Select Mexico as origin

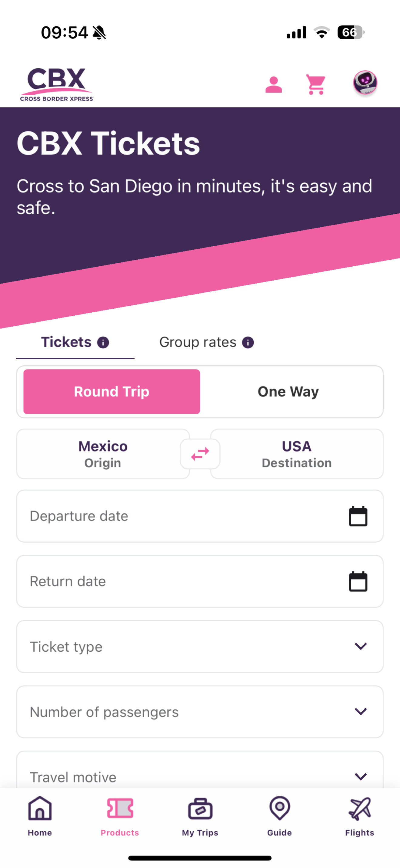coord(103,454)
